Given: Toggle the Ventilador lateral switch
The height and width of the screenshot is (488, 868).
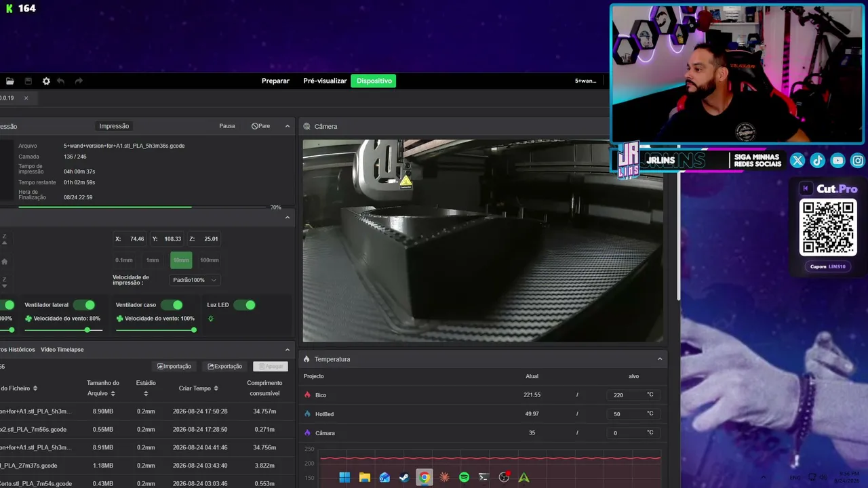Looking at the screenshot, I should pos(84,305).
